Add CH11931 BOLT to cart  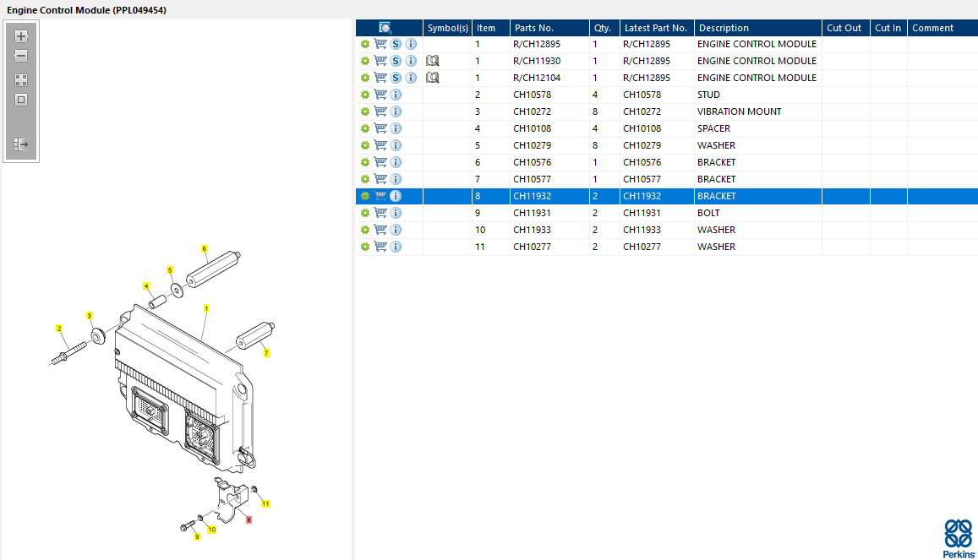(380, 212)
